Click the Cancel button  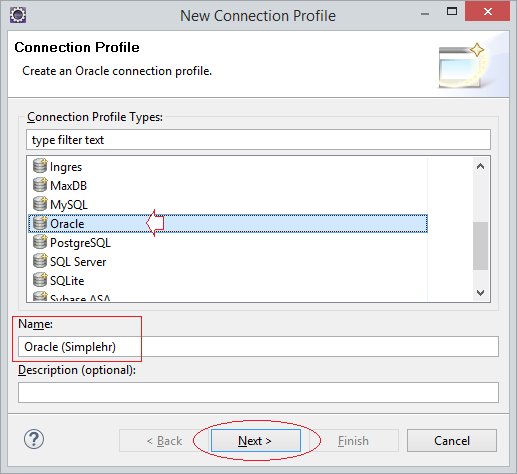452,441
